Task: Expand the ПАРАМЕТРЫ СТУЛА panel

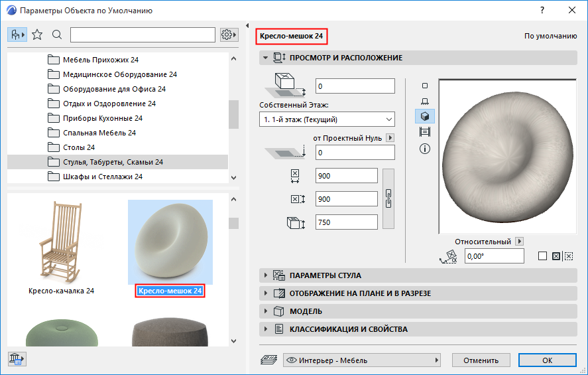Action: click(418, 275)
